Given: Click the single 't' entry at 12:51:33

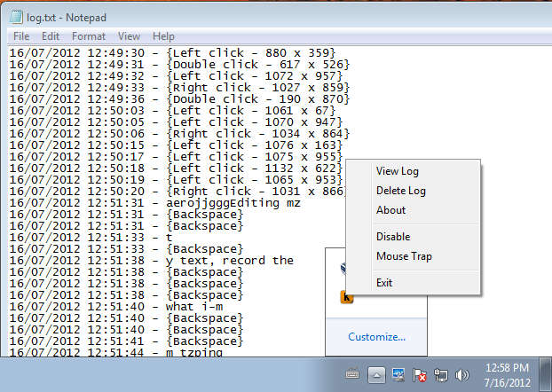Looking at the screenshot, I should pos(169,238).
